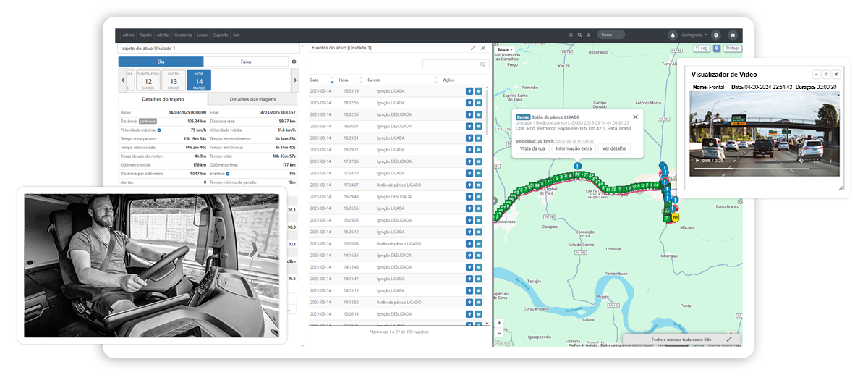Play the Frontal camera video

pyautogui.click(x=697, y=160)
